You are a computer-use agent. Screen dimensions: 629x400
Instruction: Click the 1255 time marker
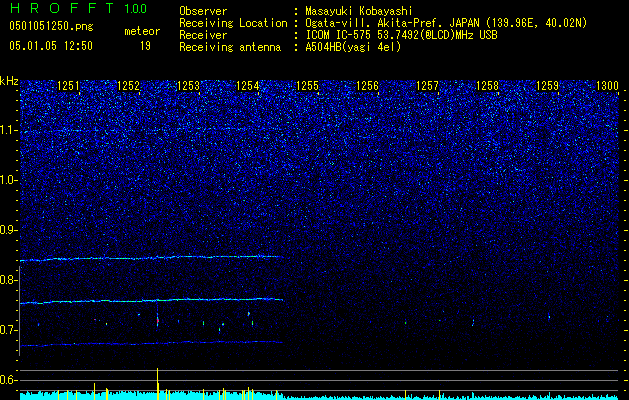[x=307, y=86]
